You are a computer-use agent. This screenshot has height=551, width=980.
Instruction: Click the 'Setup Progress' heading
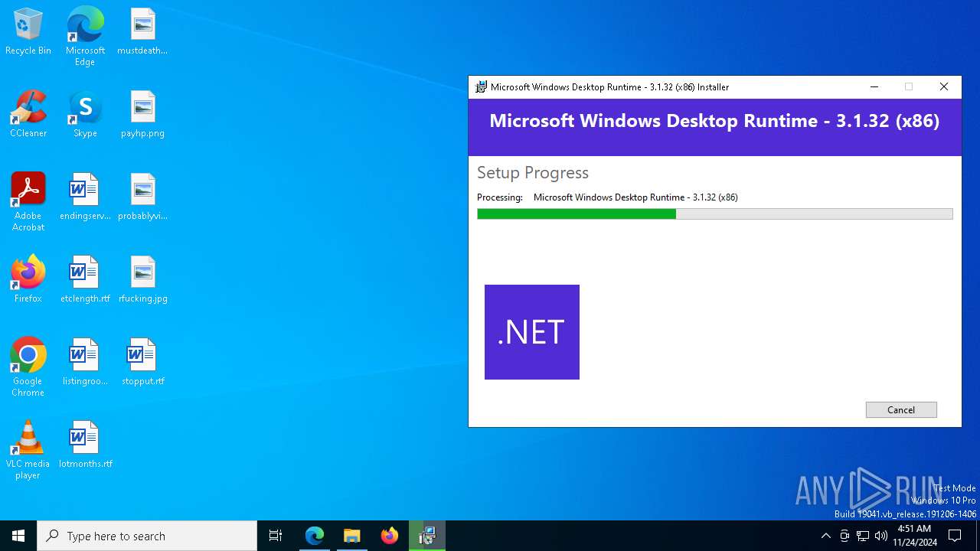[x=533, y=173]
